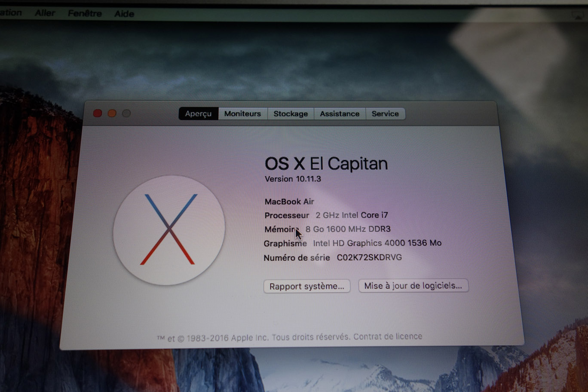This screenshot has width=588, height=392.
Task: Select the serial number C02K72SKDRVG
Action: [x=369, y=257]
